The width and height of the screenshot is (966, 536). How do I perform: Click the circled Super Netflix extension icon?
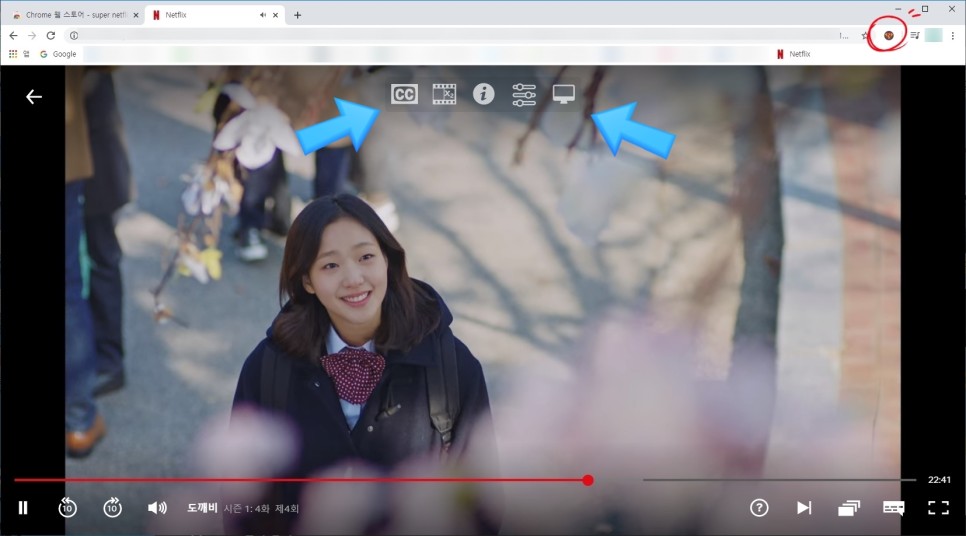click(x=888, y=36)
